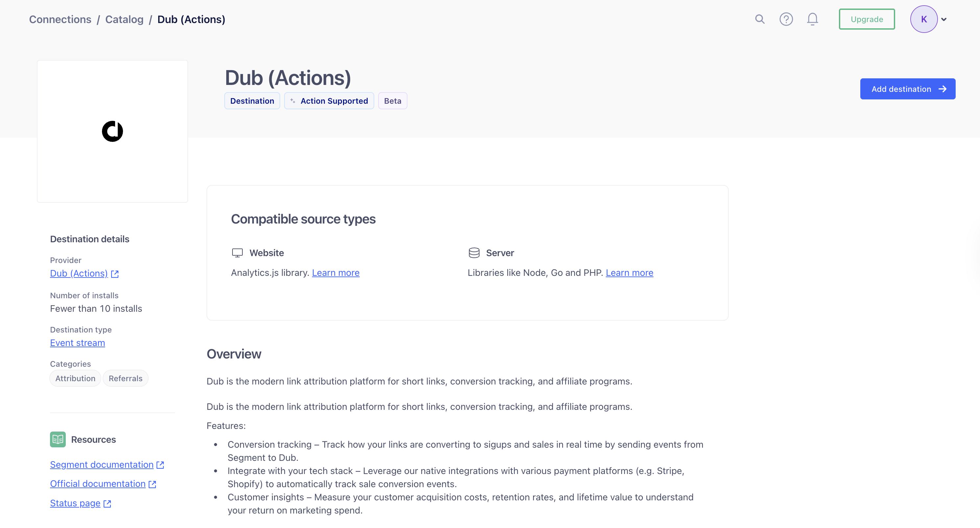980x528 pixels.
Task: Open the Event stream link
Action: pos(78,343)
